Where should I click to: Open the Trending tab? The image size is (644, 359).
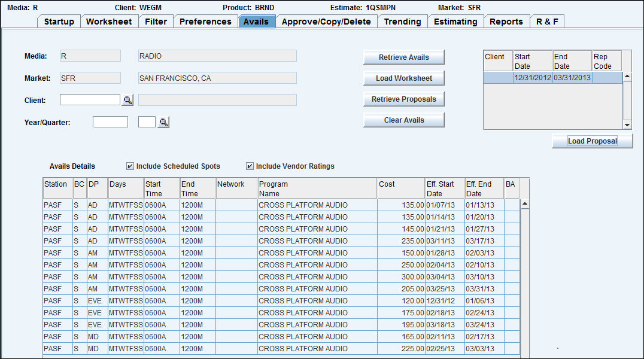click(402, 22)
